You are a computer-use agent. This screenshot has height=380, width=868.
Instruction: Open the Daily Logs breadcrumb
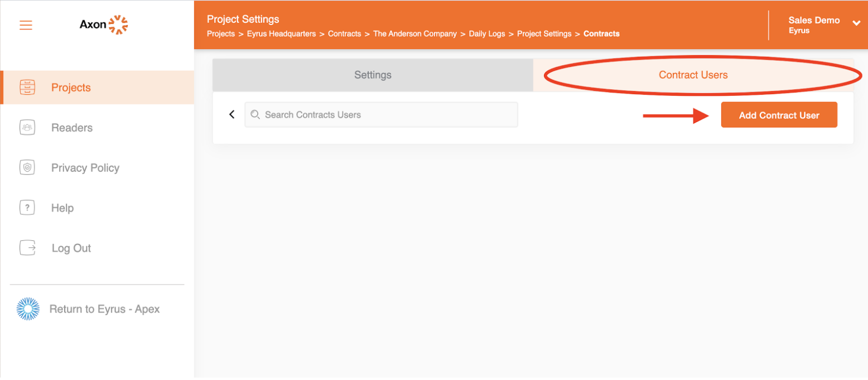(x=487, y=33)
